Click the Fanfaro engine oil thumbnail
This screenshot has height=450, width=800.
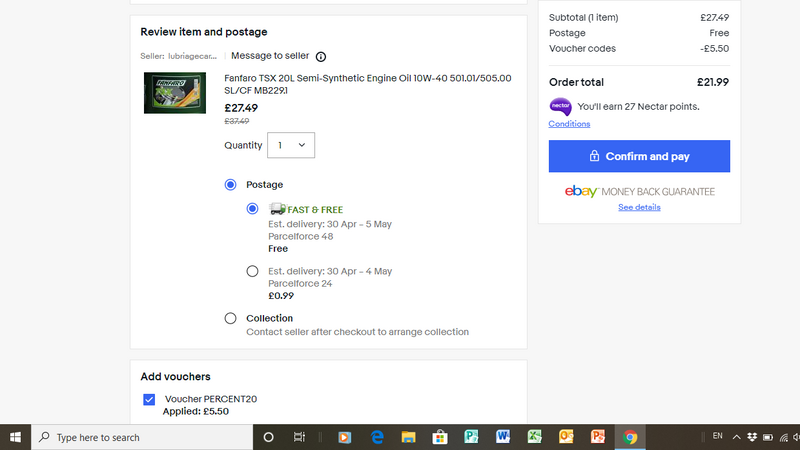tap(175, 93)
